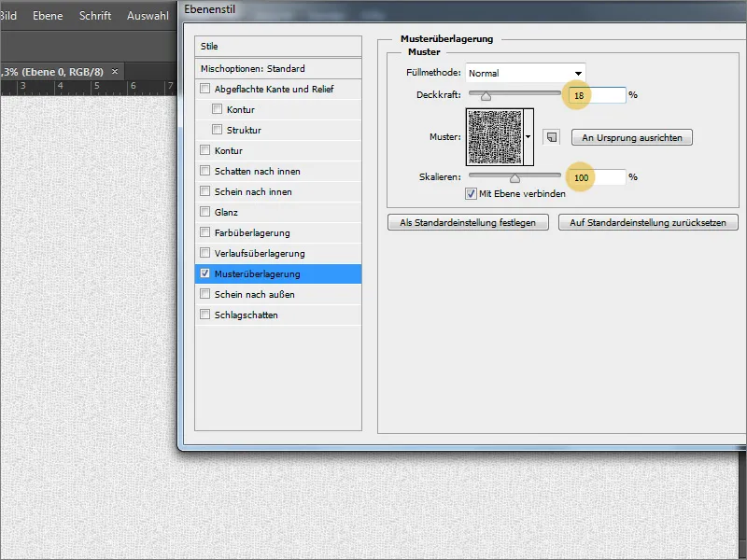747x560 pixels.
Task: Enable Verlaufsüberlagerung checkbox
Action: point(204,252)
